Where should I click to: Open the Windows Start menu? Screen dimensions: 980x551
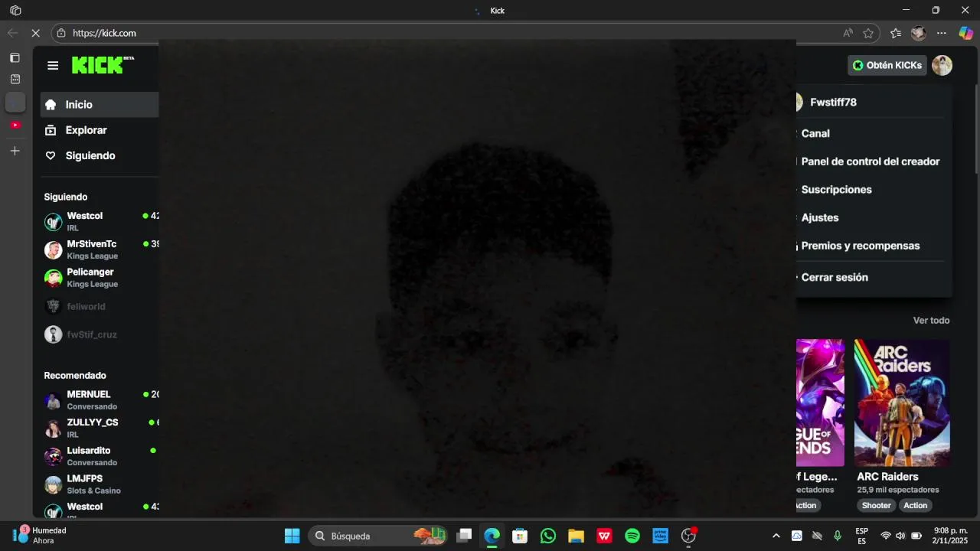point(292,536)
